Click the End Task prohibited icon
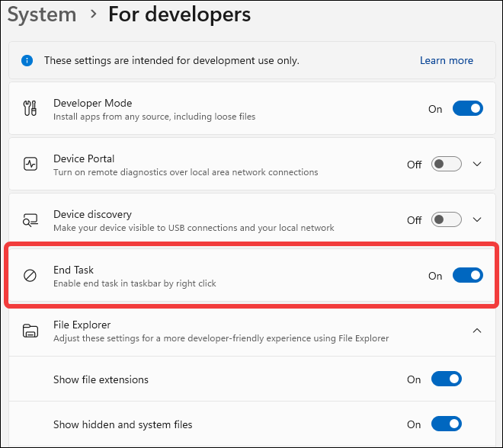503x448 pixels. [30, 276]
